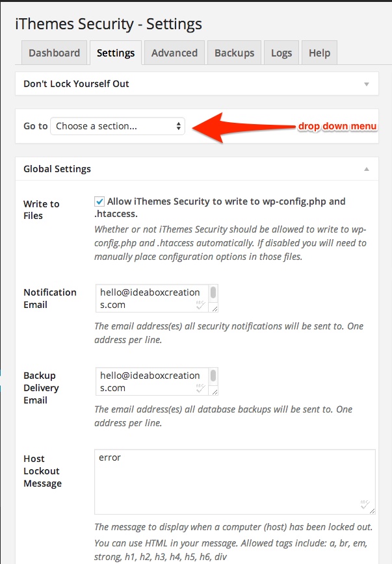Click resize grip of Notification Email field
Viewport: 392px width, 564px height.
215,309
